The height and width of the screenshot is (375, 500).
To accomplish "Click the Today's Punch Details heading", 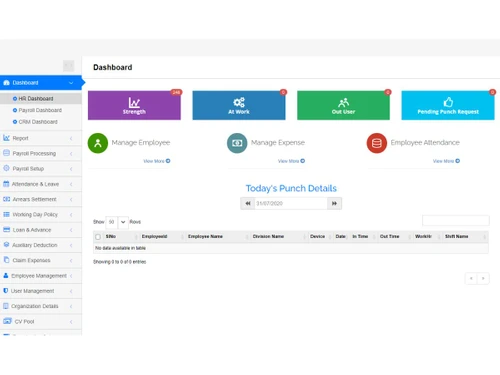I will pos(291,188).
